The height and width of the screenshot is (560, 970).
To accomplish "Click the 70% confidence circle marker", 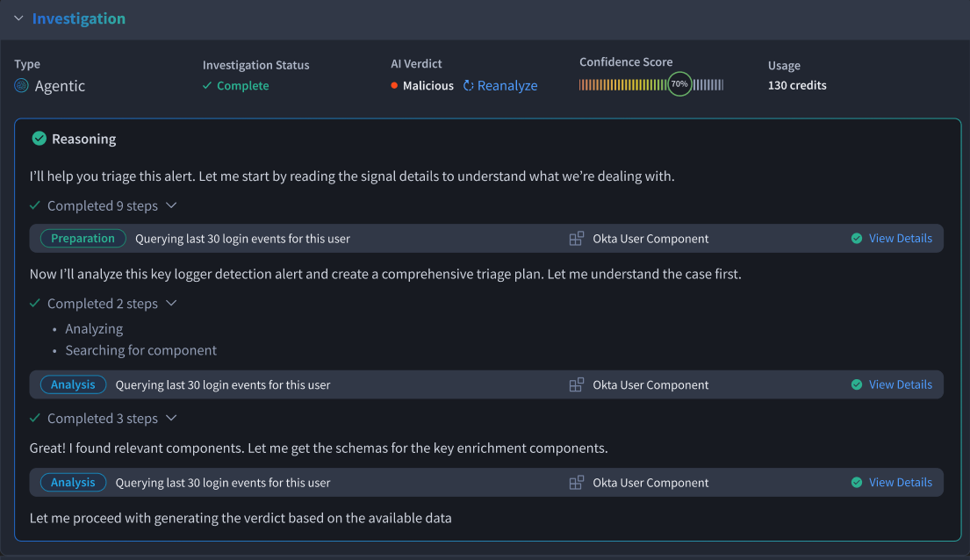I will [679, 84].
